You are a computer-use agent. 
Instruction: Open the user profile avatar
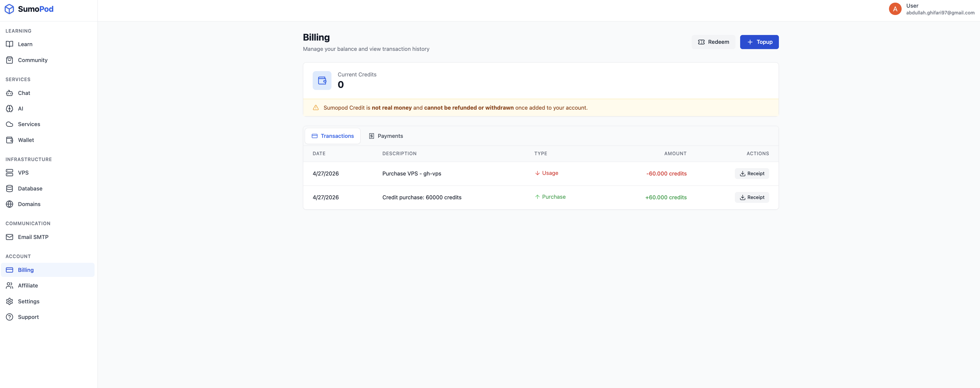[895, 8]
